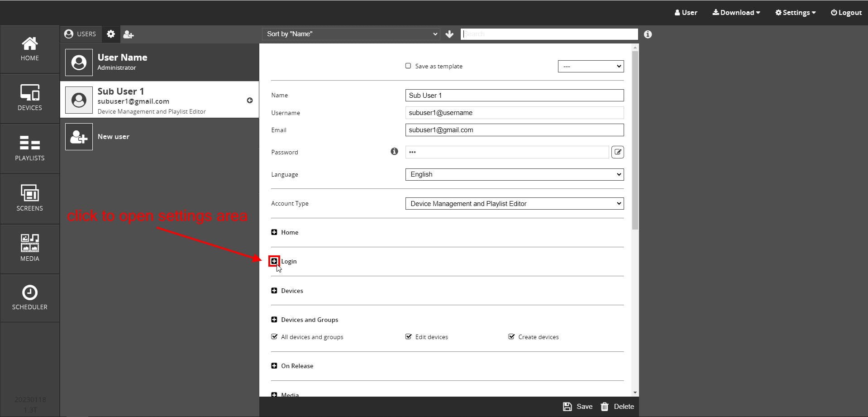Uncheck Create devices checkbox
Viewport: 868px width, 417px height.
(511, 336)
